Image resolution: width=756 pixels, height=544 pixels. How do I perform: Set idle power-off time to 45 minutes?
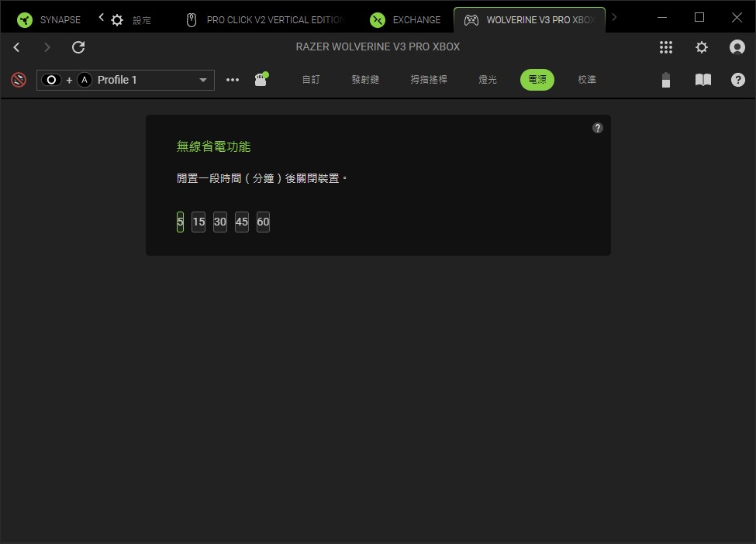coord(242,222)
